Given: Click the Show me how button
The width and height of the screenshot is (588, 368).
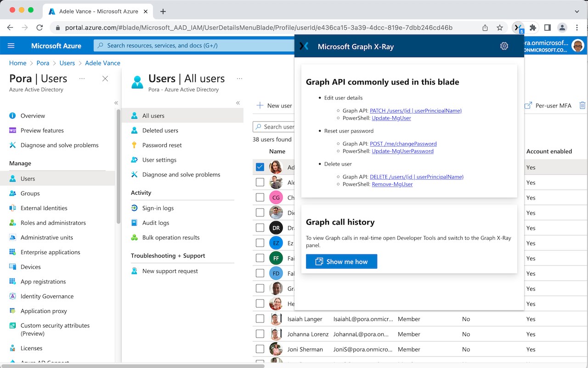Looking at the screenshot, I should [341, 262].
